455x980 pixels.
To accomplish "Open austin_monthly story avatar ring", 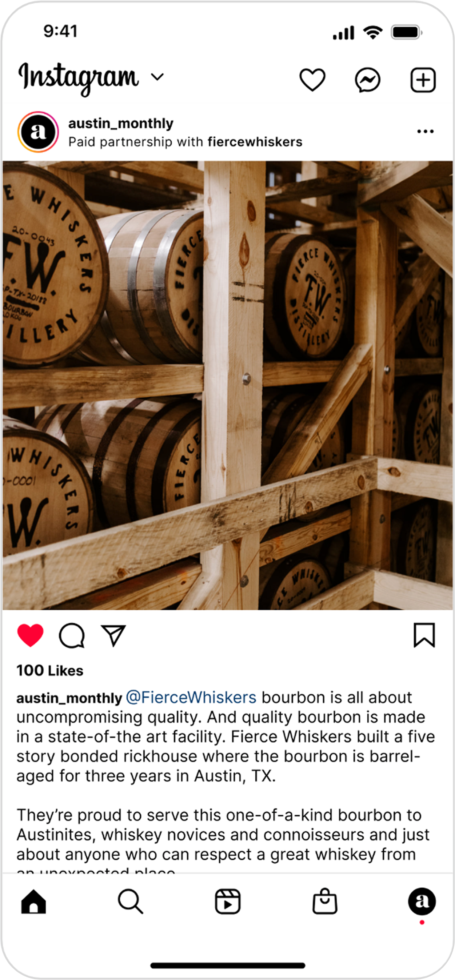I will click(38, 132).
